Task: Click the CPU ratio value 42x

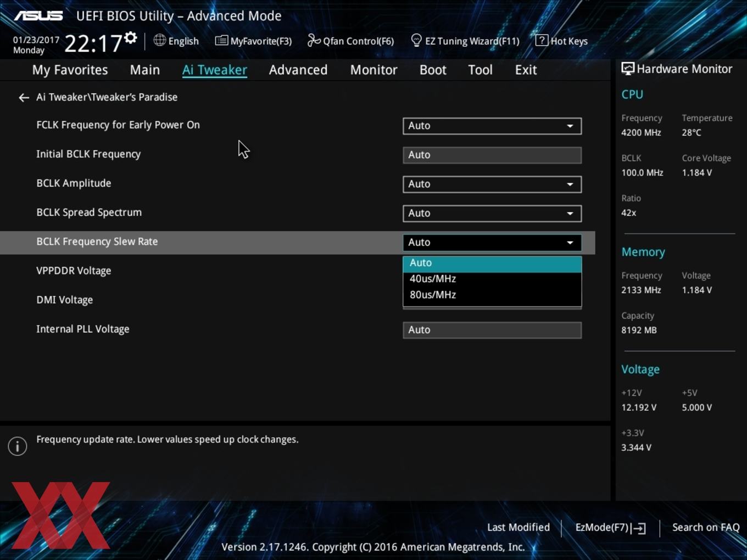Action: (x=628, y=213)
